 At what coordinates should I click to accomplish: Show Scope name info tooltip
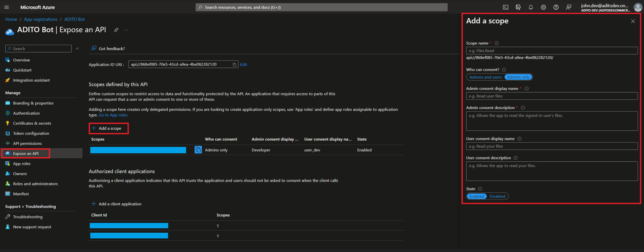[x=496, y=43]
